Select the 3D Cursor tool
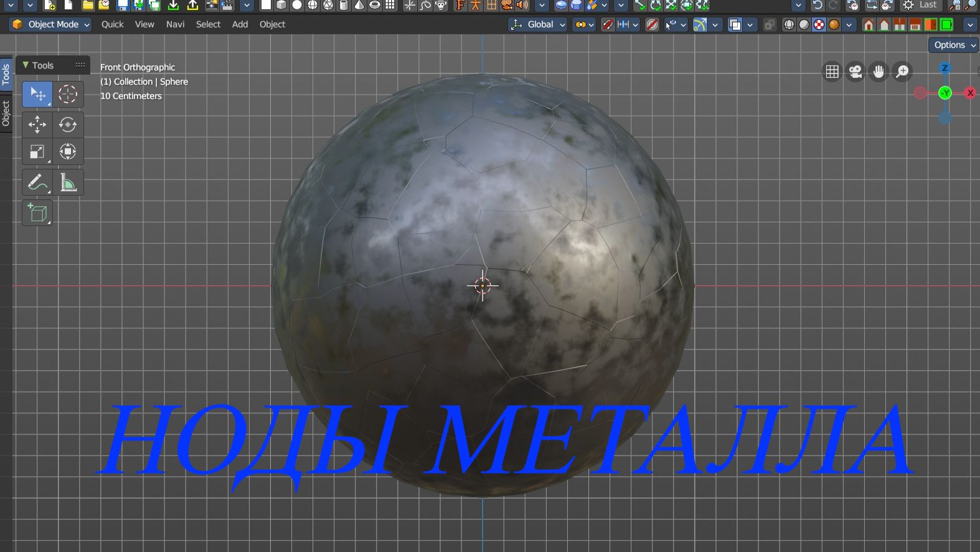 68,94
